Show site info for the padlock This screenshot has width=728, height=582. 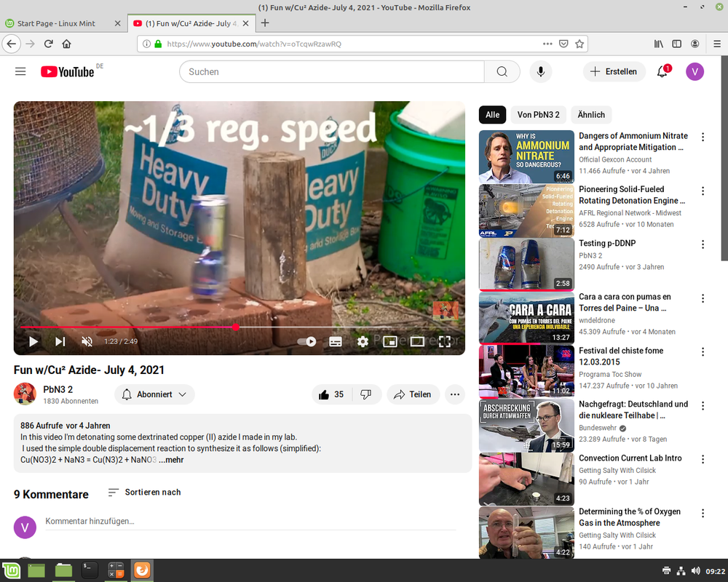pos(158,44)
